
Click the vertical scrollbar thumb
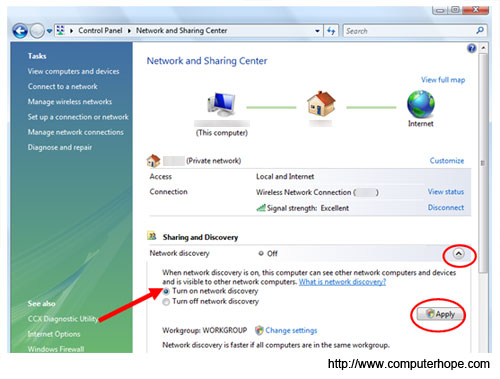tap(483, 163)
